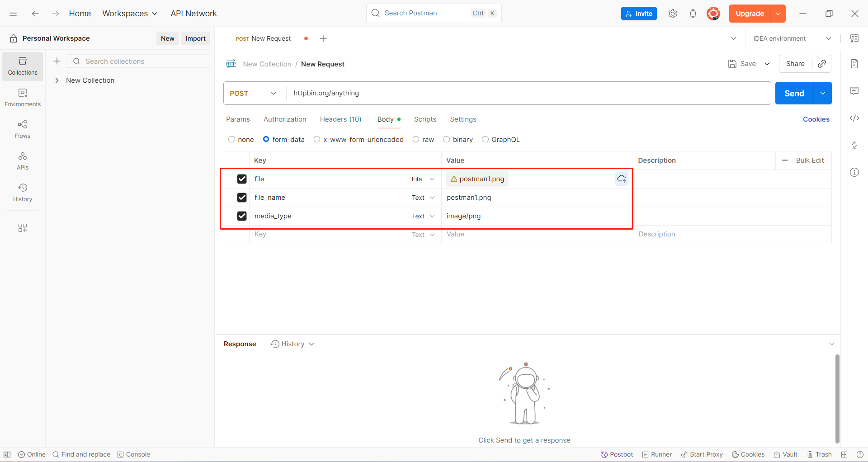This screenshot has width=868, height=462.
Task: Open the code snippet panel
Action: click(x=854, y=118)
